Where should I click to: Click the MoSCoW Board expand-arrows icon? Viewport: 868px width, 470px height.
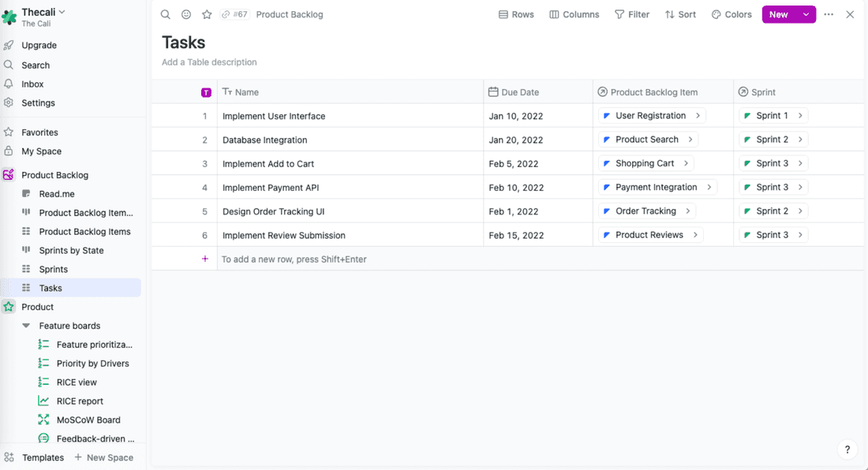point(43,420)
